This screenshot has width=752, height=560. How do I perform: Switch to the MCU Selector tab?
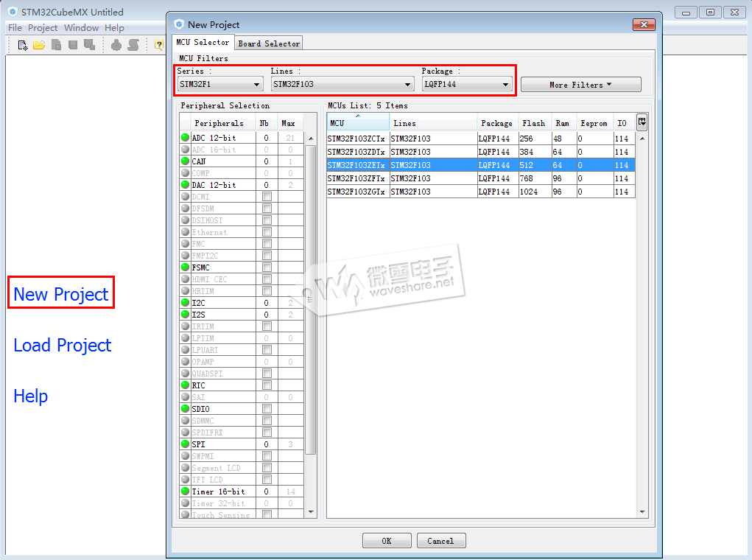(203, 43)
